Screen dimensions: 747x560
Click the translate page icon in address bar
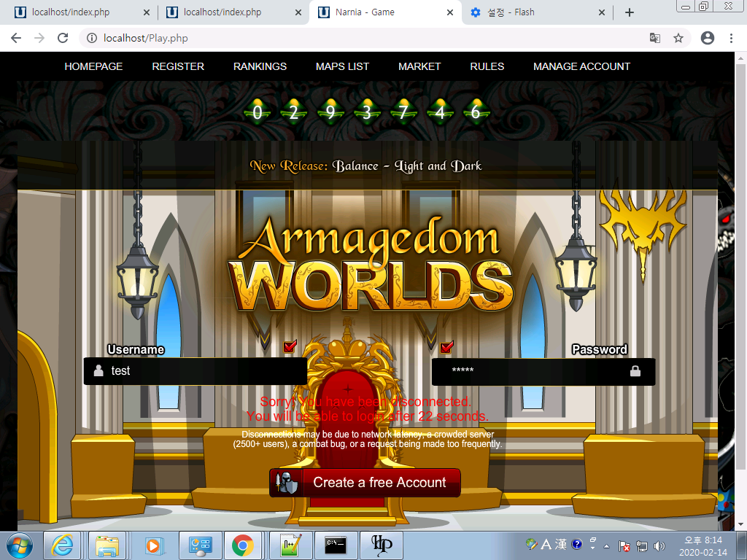click(655, 38)
